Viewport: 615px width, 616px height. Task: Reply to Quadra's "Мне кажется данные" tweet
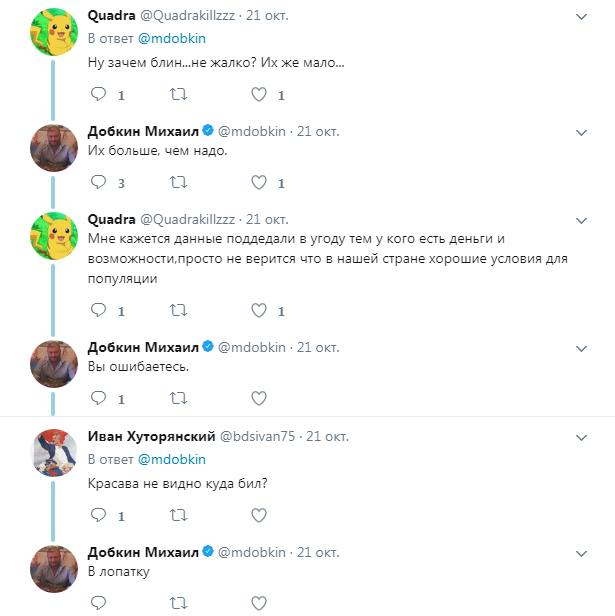(x=98, y=311)
